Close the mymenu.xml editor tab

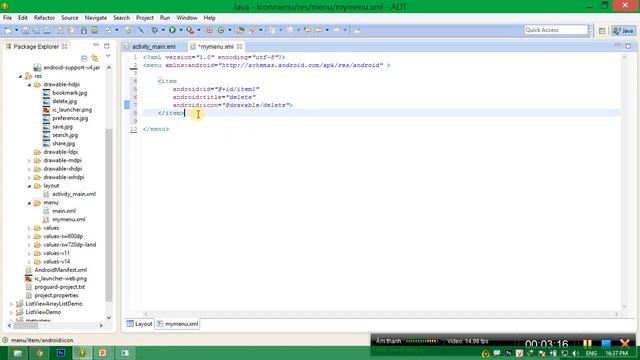pyautogui.click(x=240, y=47)
